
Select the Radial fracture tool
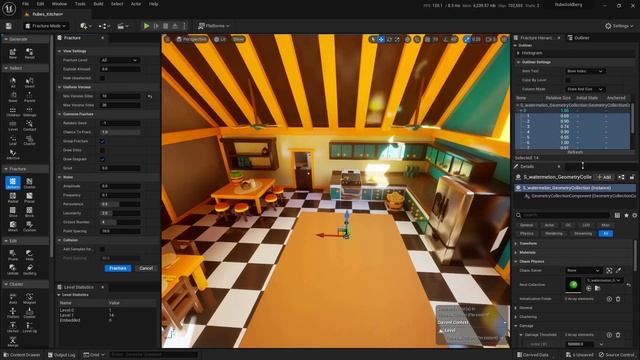point(13,198)
